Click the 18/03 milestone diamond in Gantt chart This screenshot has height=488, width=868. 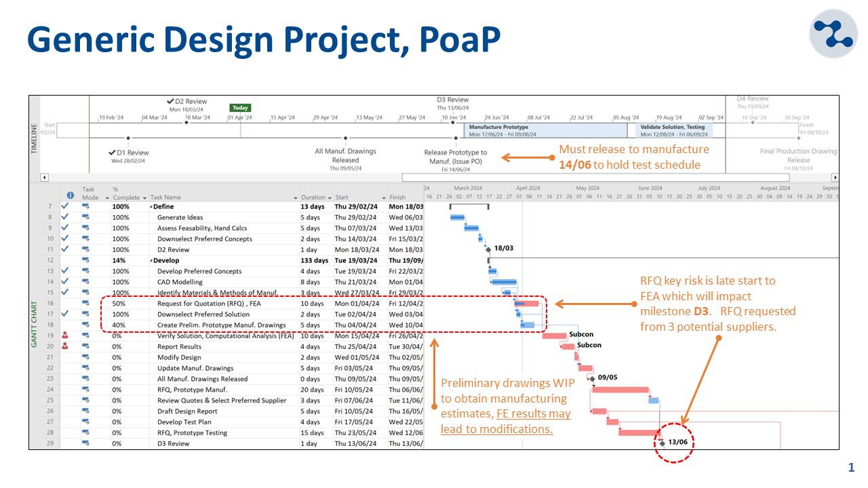point(488,249)
